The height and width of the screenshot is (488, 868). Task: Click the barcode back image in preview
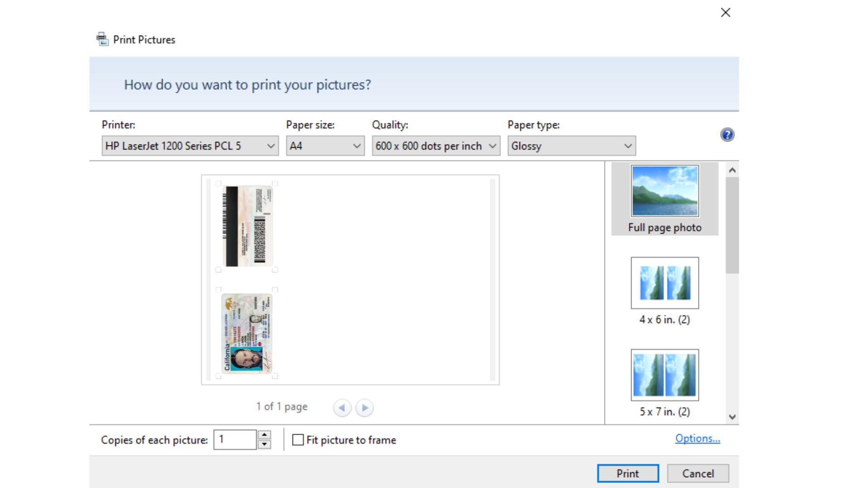tap(248, 226)
